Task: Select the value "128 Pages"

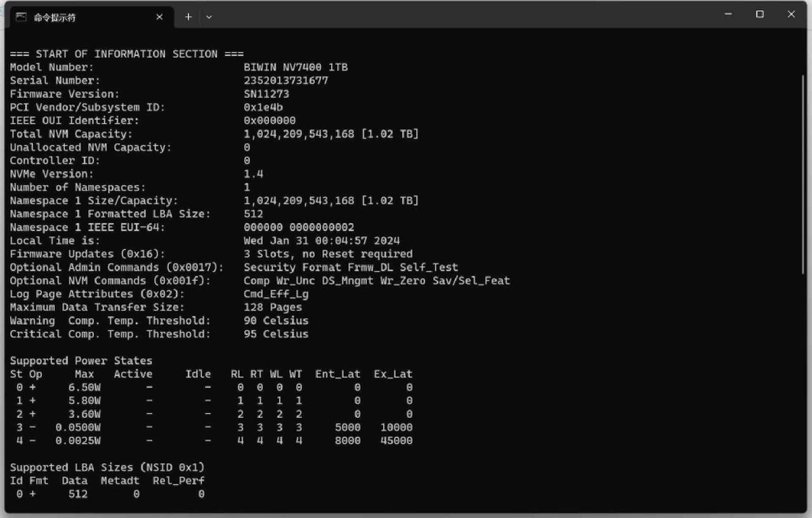Action: [273, 307]
